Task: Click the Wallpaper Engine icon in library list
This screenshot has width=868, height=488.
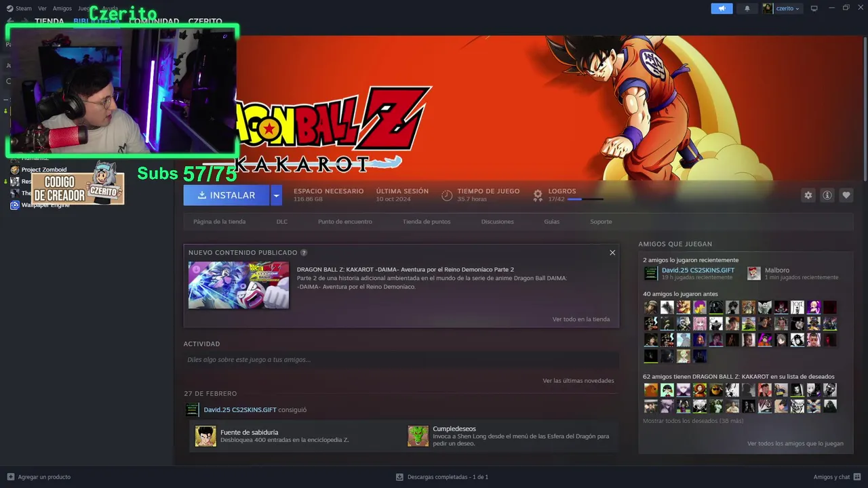Action: 14,205
